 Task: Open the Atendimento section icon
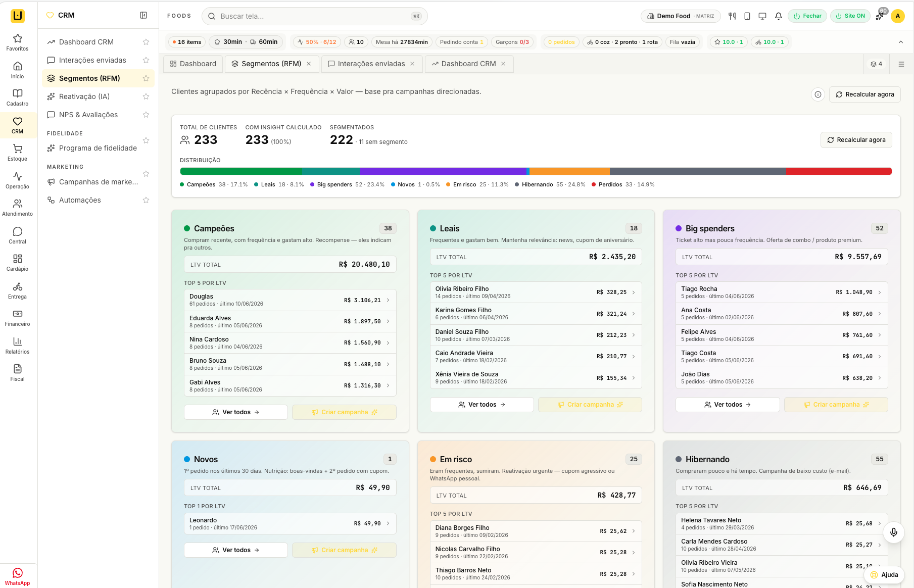click(x=18, y=208)
